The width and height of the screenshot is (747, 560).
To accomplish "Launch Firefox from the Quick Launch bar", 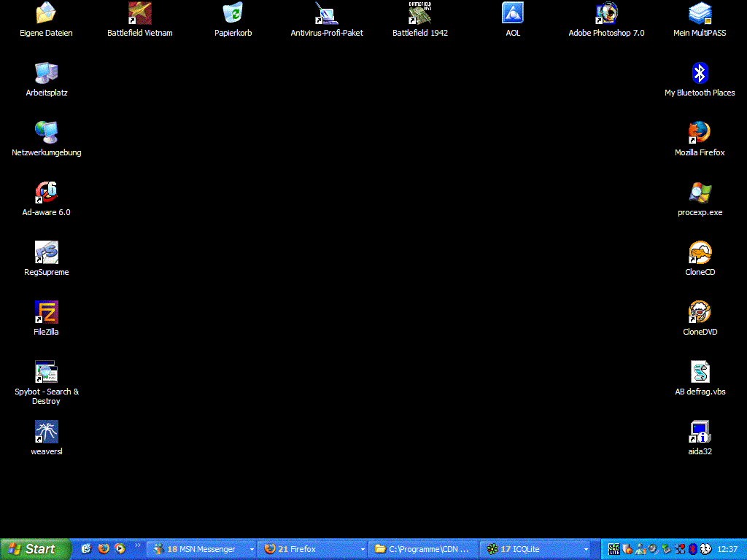I will pos(104,548).
